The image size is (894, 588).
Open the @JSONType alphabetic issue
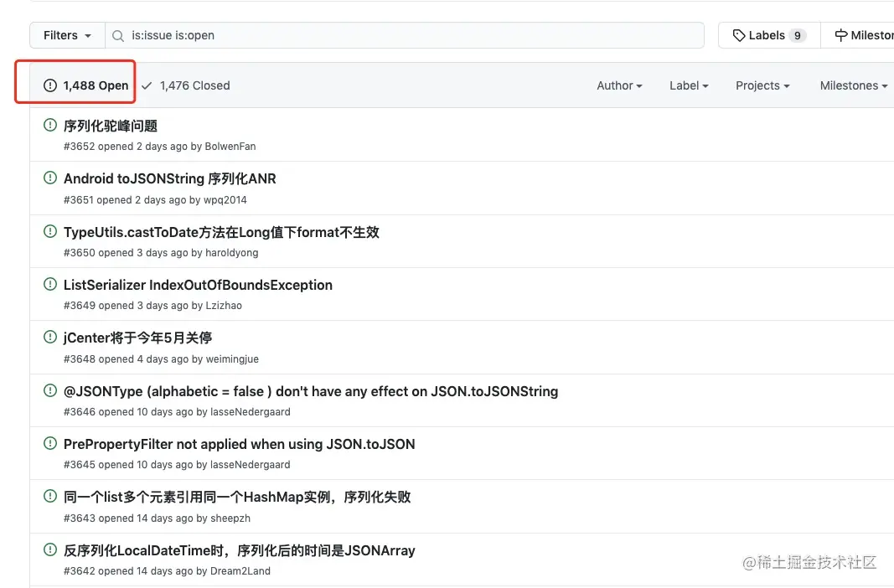point(311,391)
